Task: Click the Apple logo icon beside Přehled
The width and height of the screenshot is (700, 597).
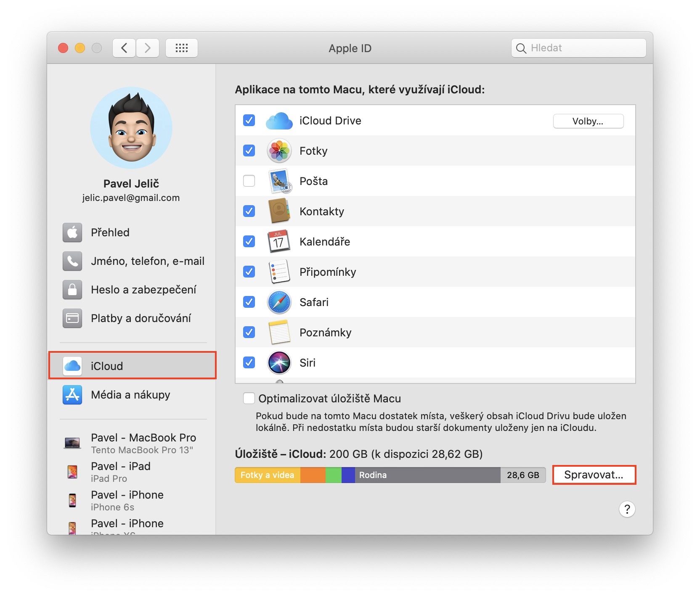Action: click(72, 232)
